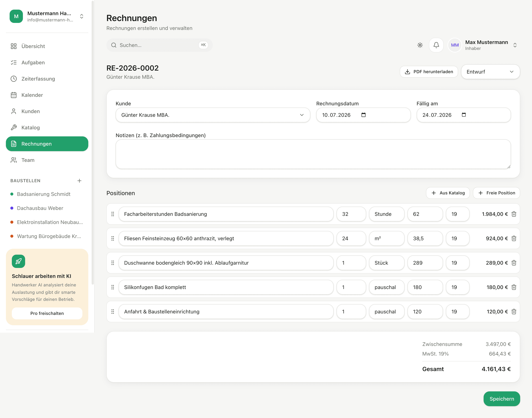
Task: Open notifications bell
Action: click(436, 45)
